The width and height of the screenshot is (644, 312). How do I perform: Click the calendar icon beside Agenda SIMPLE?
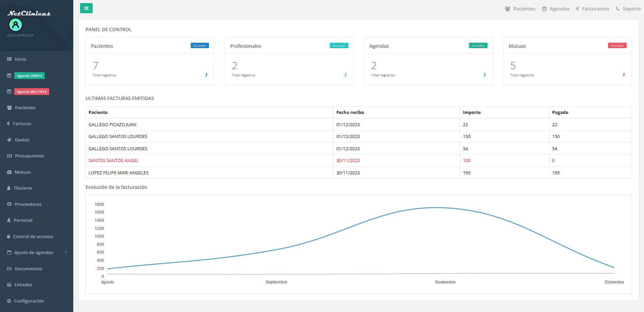[x=9, y=76]
